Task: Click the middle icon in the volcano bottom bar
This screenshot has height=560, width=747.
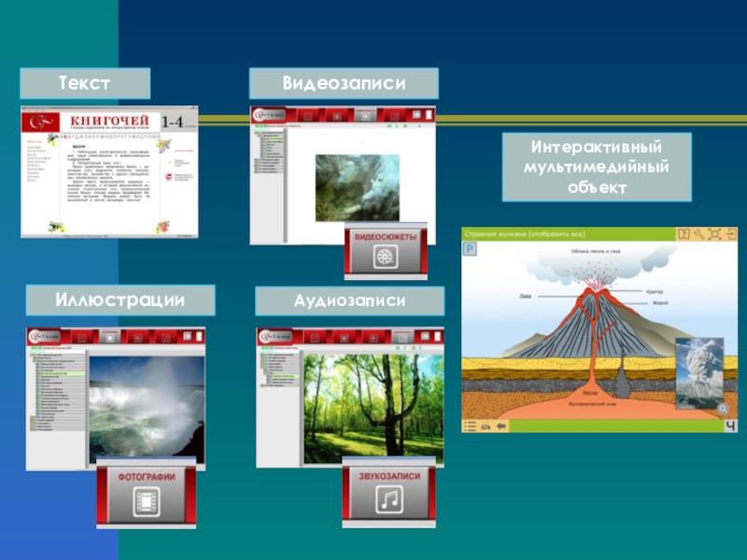Action: (x=486, y=427)
